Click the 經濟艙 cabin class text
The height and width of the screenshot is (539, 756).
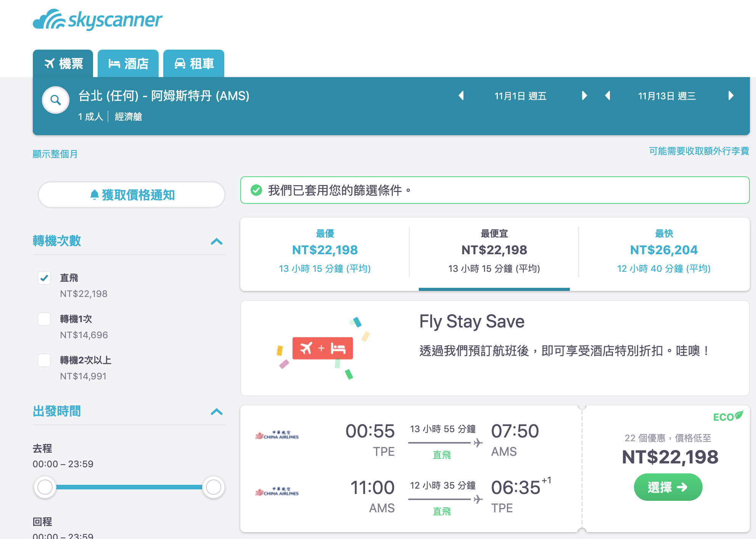129,116
